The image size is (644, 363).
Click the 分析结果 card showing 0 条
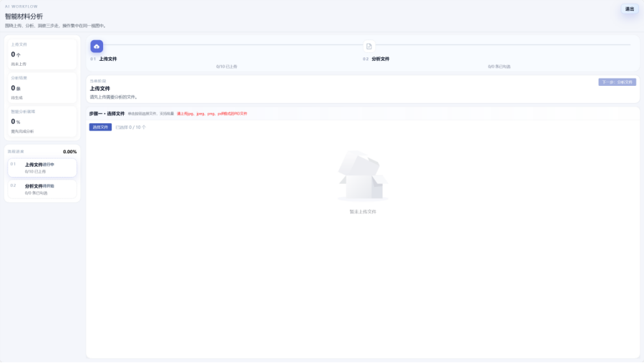coord(42,88)
